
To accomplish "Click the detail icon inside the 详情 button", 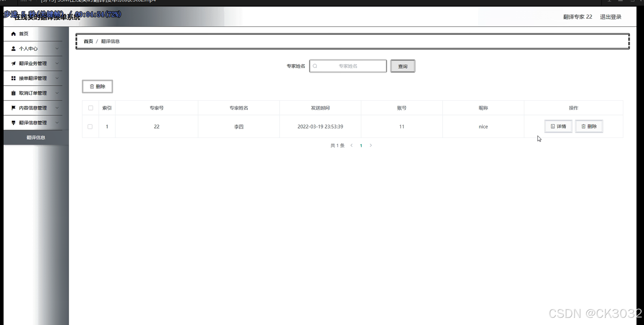I will coord(552,126).
